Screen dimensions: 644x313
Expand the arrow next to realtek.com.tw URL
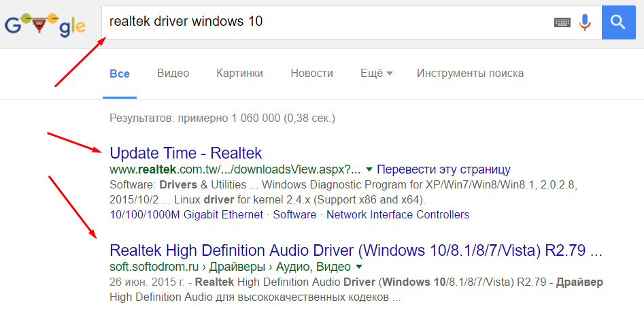point(369,169)
